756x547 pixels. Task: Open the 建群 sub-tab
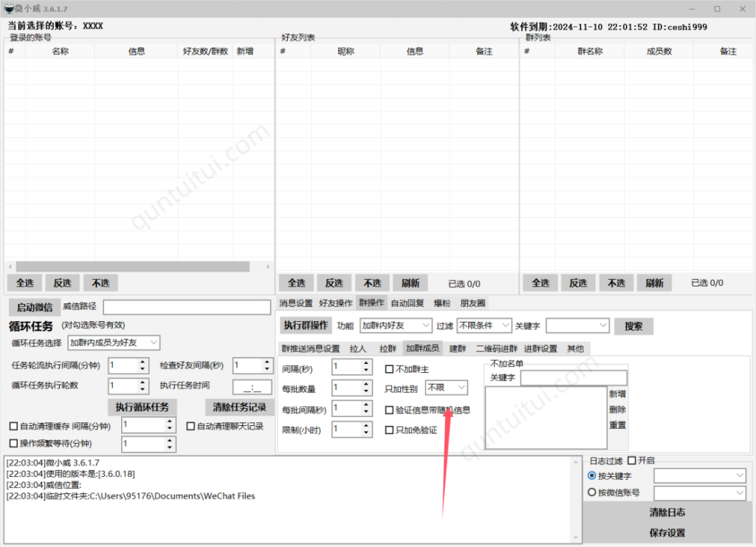tap(457, 348)
